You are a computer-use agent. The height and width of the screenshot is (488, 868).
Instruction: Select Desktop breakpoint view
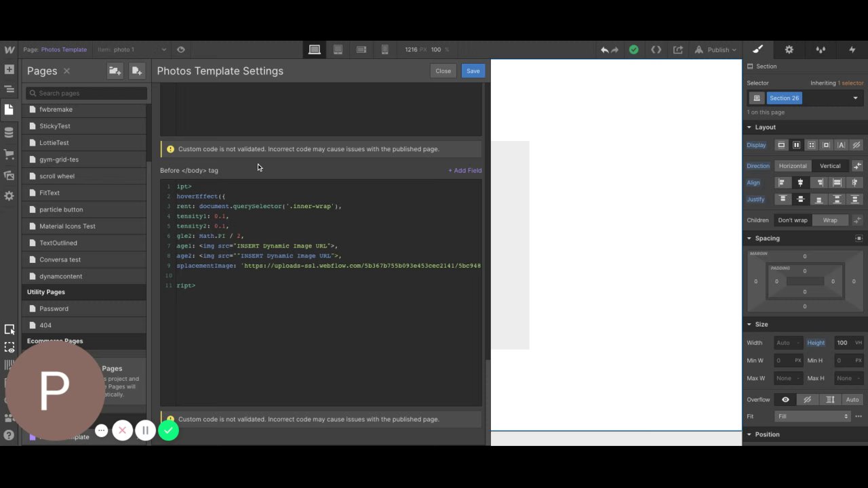314,49
